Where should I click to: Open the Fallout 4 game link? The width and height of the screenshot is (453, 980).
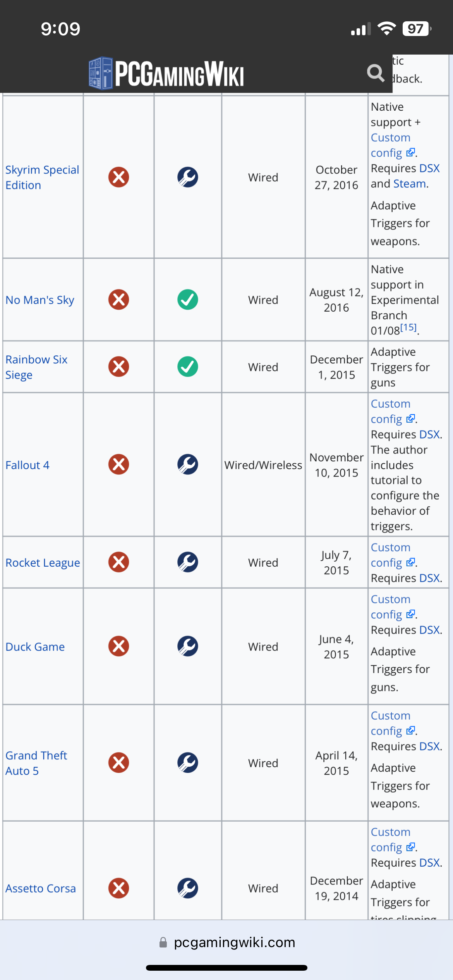27,465
